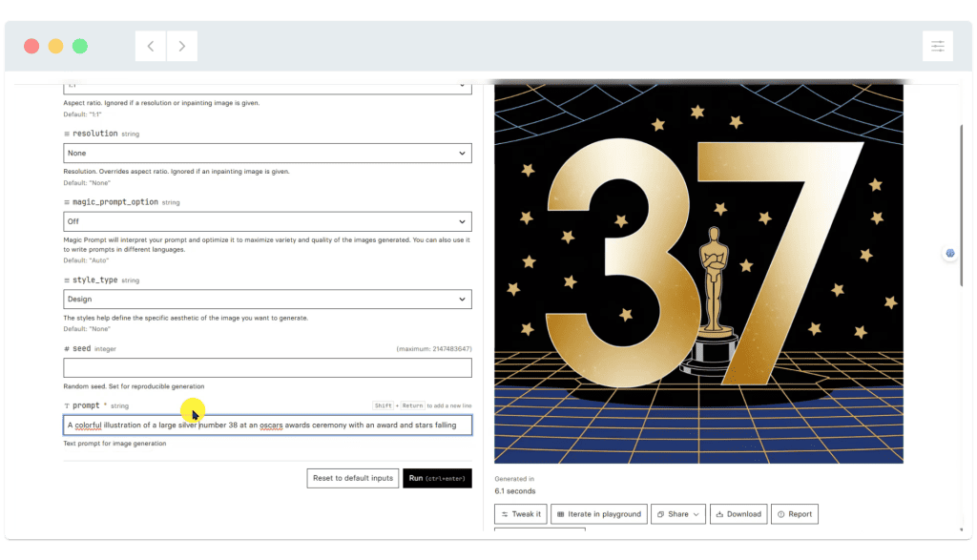Open the partially visible aspect ratio dropdown
Image resolution: width=977 pixels, height=560 pixels.
pos(267,88)
